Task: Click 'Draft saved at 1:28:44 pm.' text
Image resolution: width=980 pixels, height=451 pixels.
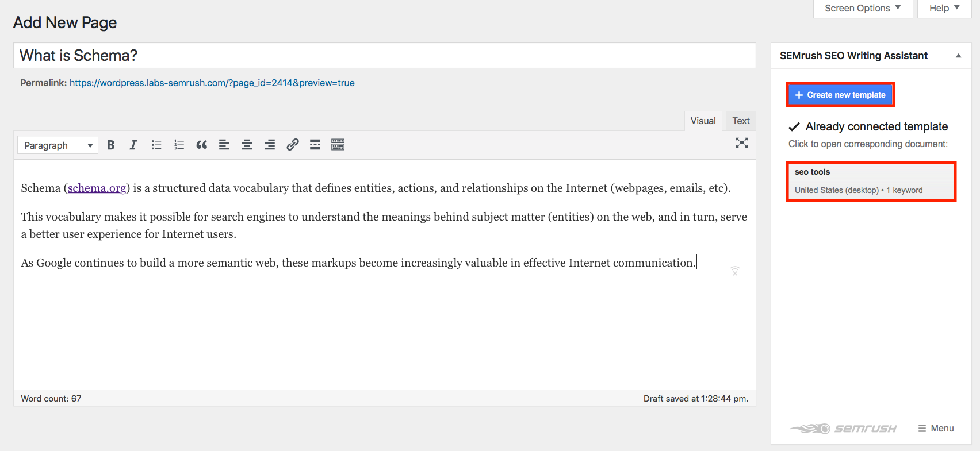Action: click(696, 399)
